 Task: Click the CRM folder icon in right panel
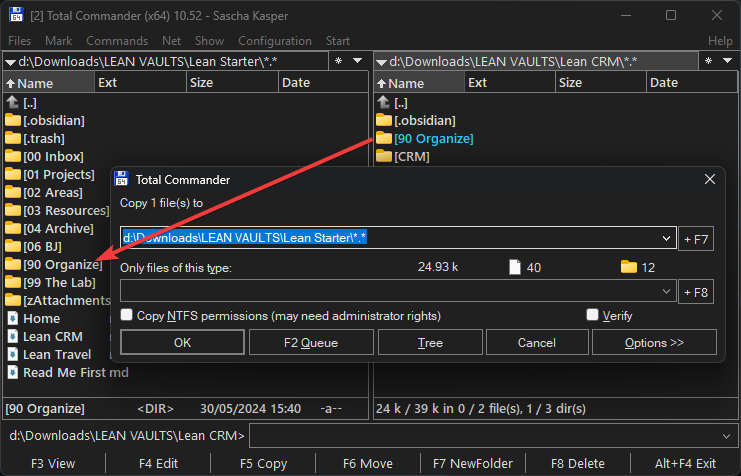point(384,156)
